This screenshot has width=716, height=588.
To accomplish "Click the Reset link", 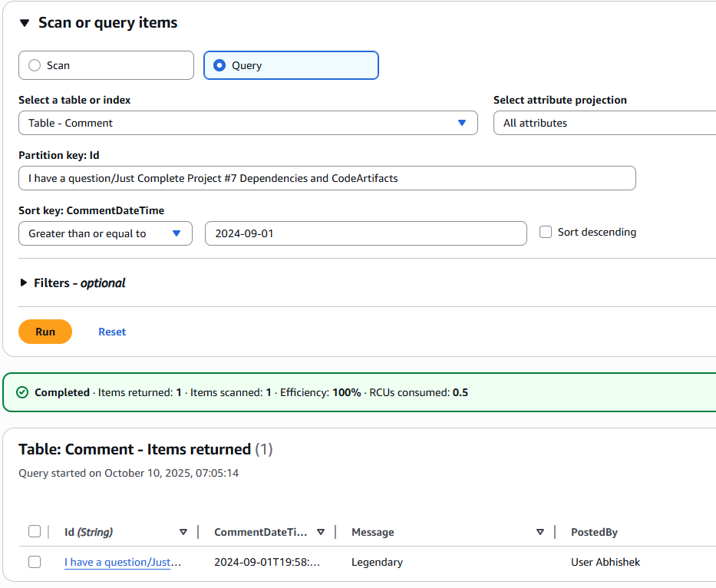I will [112, 332].
